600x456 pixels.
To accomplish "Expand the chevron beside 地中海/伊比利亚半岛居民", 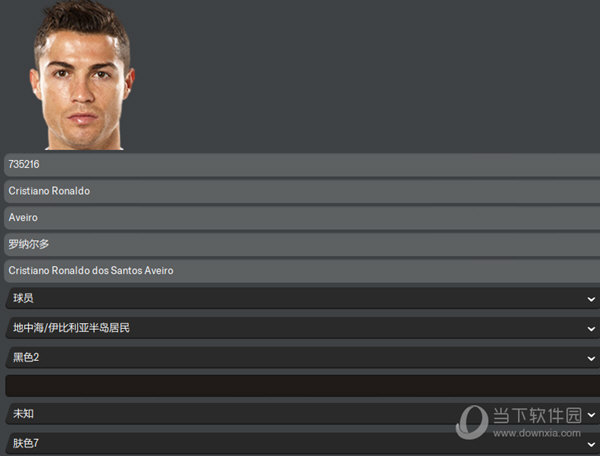I will point(591,329).
